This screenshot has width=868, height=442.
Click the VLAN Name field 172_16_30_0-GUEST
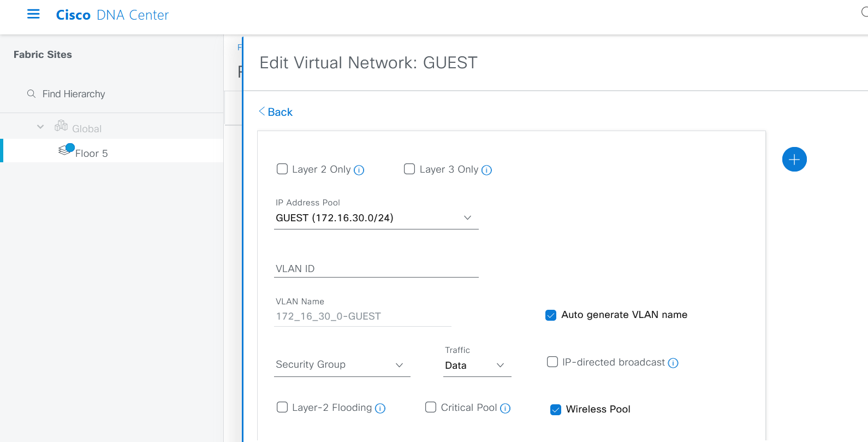tap(362, 316)
